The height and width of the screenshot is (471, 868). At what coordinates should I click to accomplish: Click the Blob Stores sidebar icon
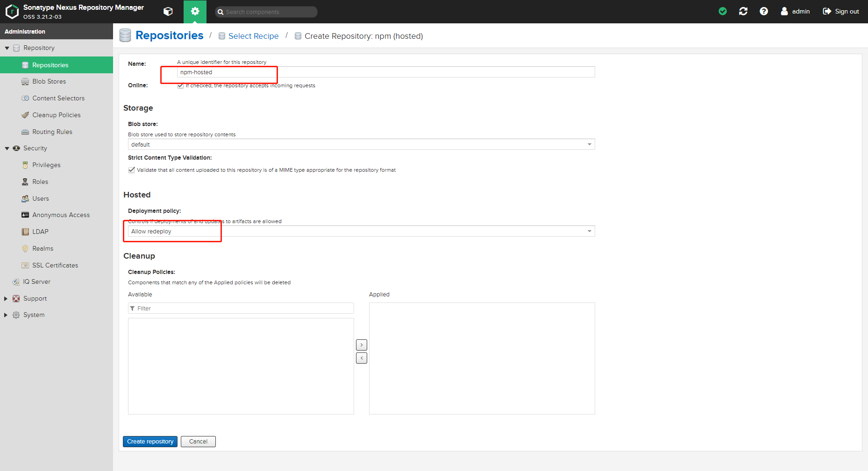click(25, 82)
